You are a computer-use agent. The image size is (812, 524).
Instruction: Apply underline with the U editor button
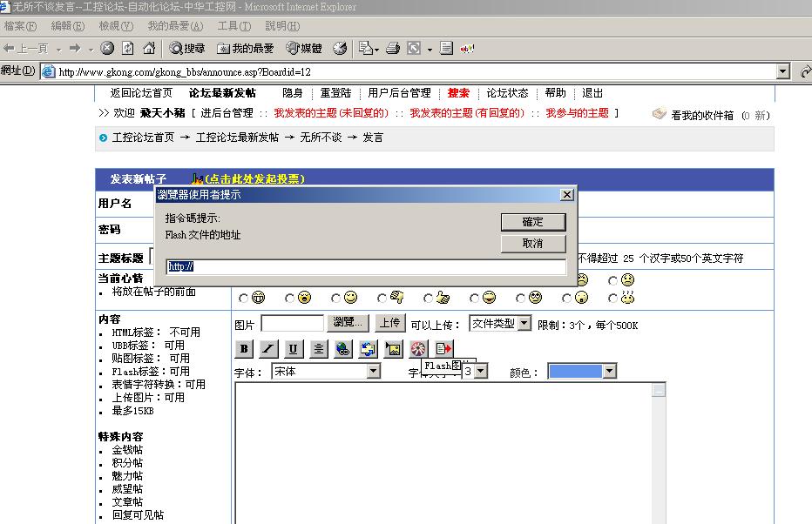click(x=294, y=349)
